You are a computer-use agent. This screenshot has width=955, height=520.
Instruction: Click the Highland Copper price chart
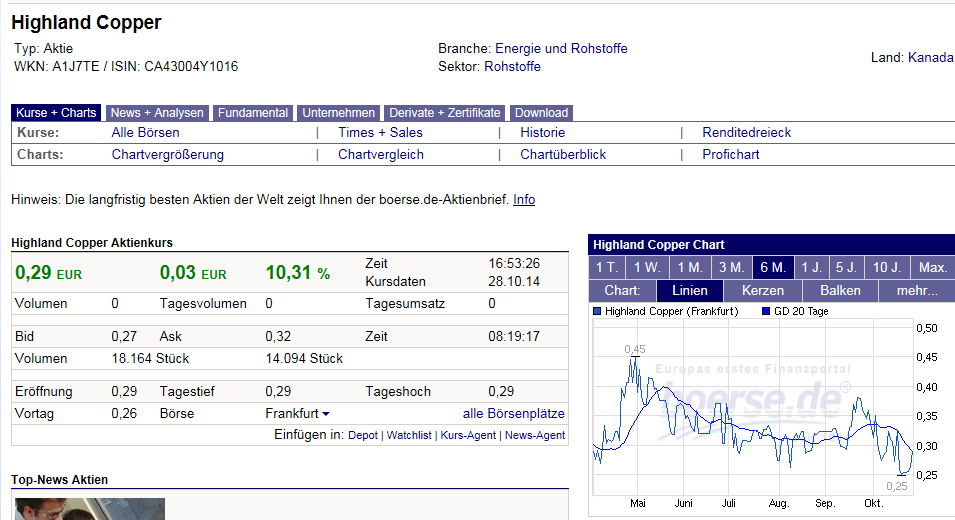pos(753,407)
